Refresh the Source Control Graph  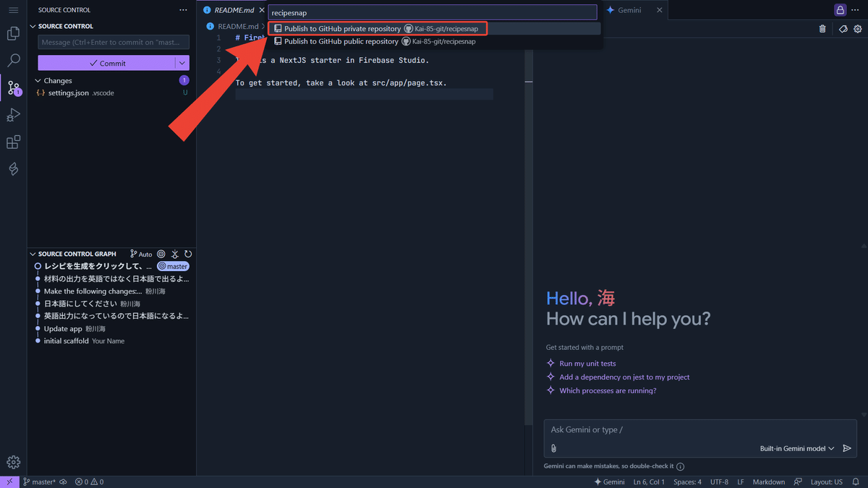click(188, 254)
